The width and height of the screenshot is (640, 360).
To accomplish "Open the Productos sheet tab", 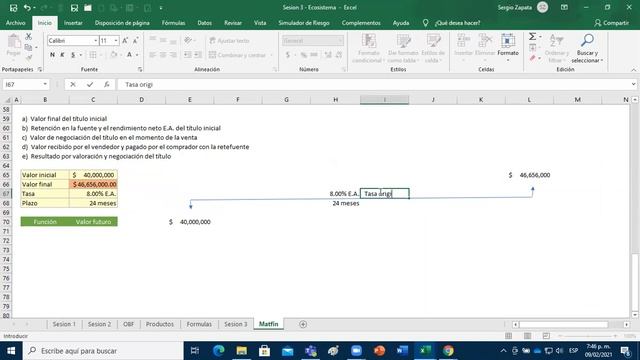I will [x=160, y=324].
